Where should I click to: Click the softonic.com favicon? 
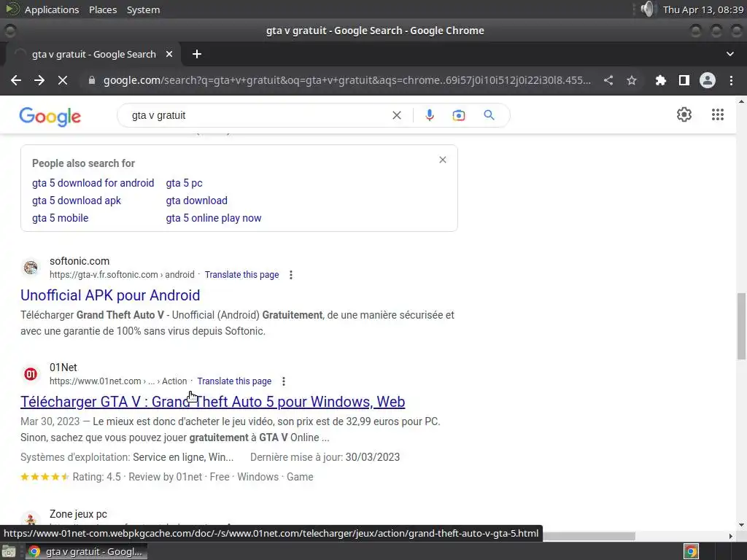(x=31, y=268)
